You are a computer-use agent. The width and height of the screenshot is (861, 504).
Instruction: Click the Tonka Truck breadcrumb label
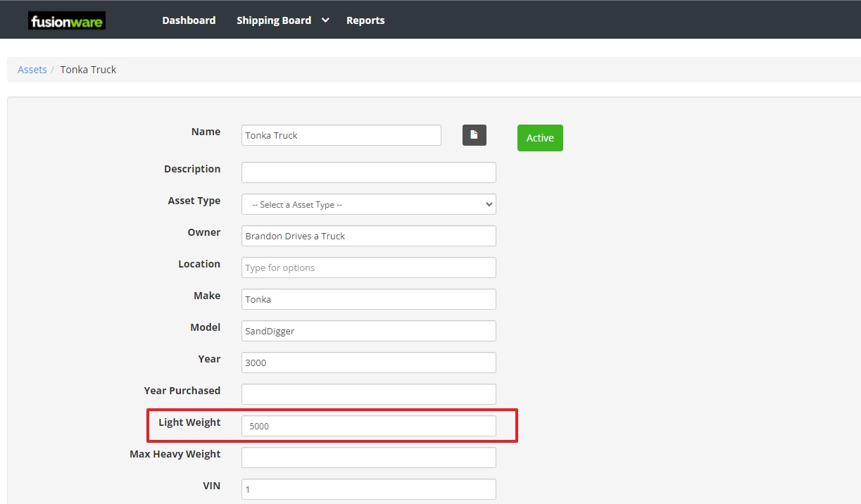coord(88,69)
